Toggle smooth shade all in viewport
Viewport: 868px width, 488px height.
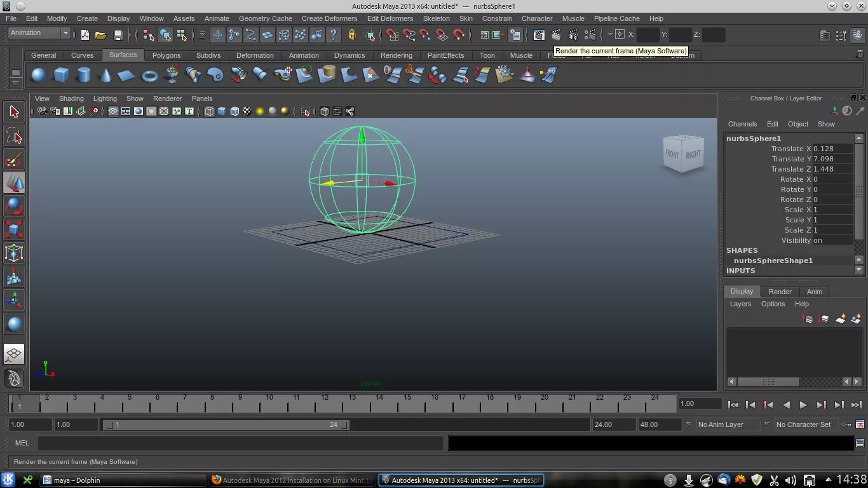coord(222,111)
